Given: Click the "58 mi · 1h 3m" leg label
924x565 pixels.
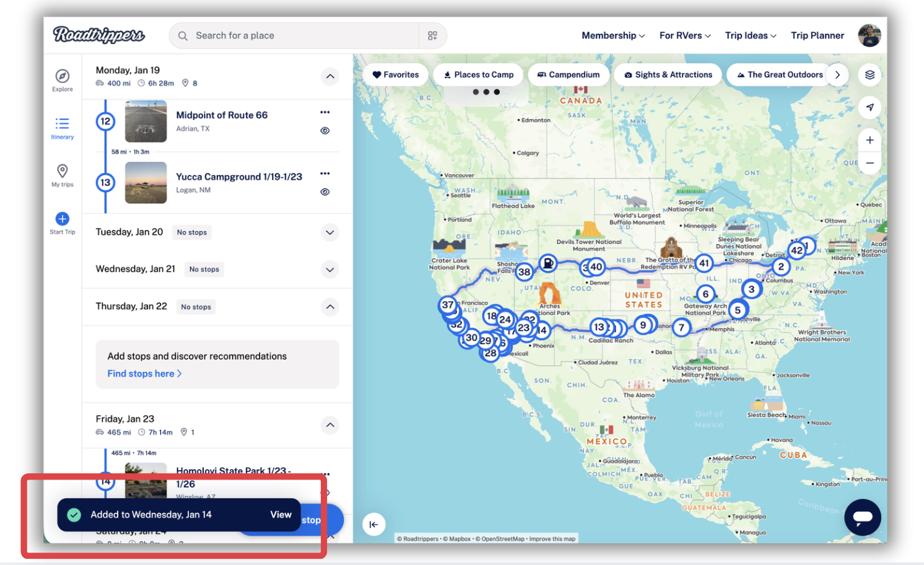Looking at the screenshot, I should (130, 152).
